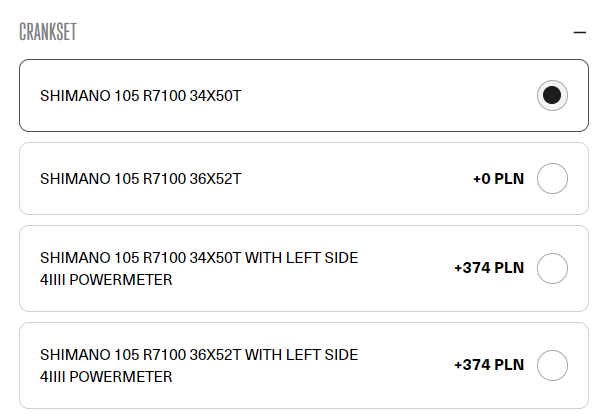The image size is (610, 419).
Task: Choose the 36X52T with 4iiii powermeter radio button
Action: tap(552, 365)
